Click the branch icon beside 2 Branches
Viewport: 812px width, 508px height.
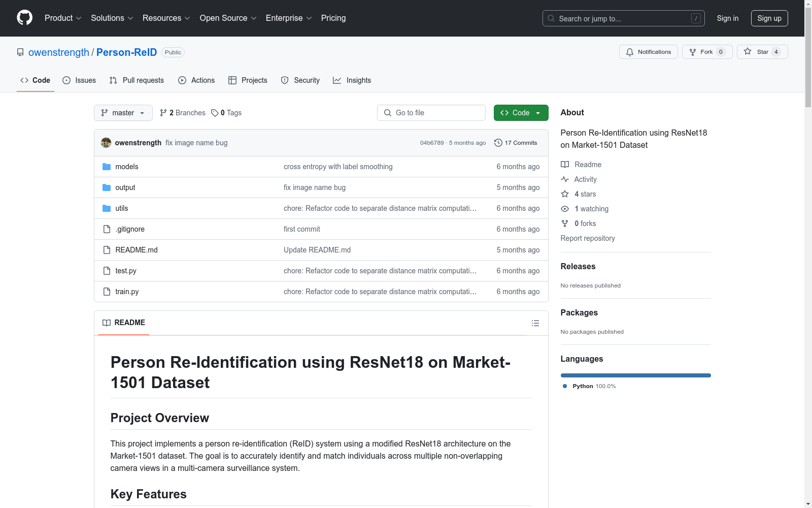click(x=163, y=113)
